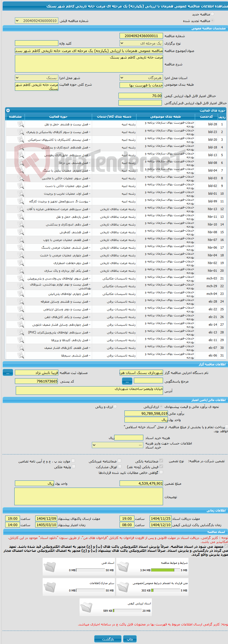Click the شماره مناقصه field
The width and height of the screenshot is (228, 644).
141,36
